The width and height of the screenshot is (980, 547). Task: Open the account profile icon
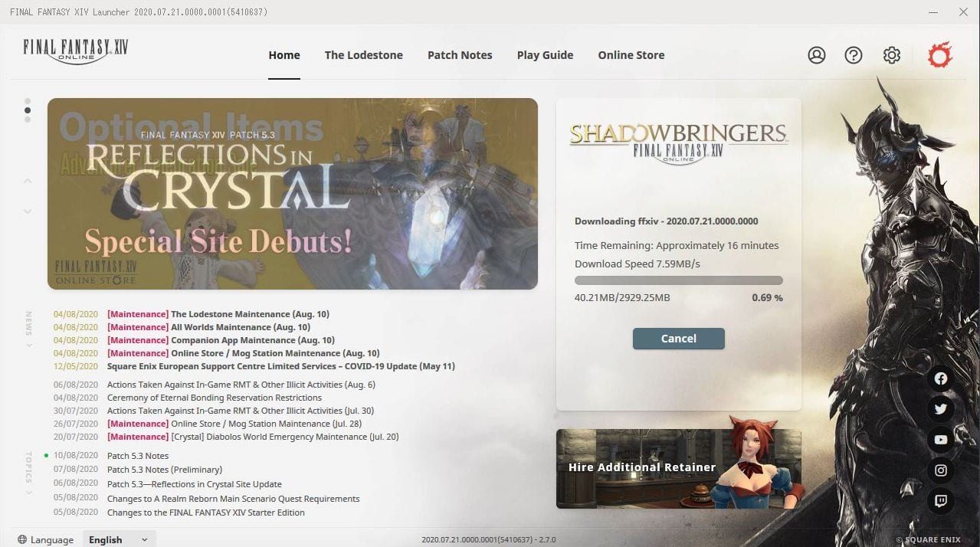(x=816, y=55)
